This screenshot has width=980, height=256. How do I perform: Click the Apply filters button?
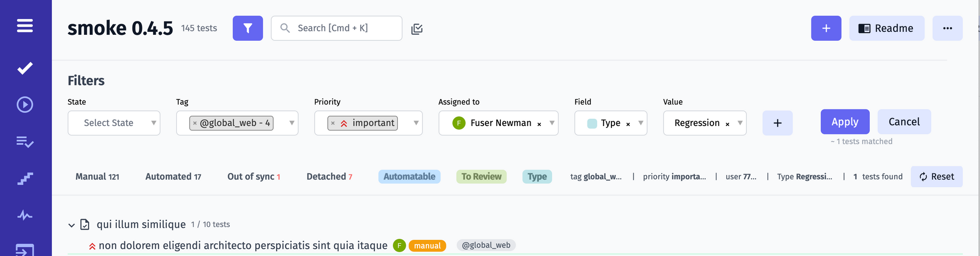coord(845,122)
